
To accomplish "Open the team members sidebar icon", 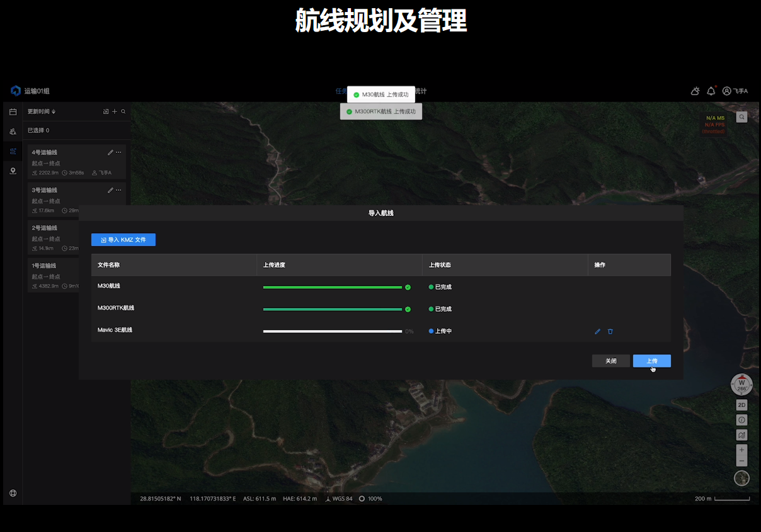I will click(13, 132).
